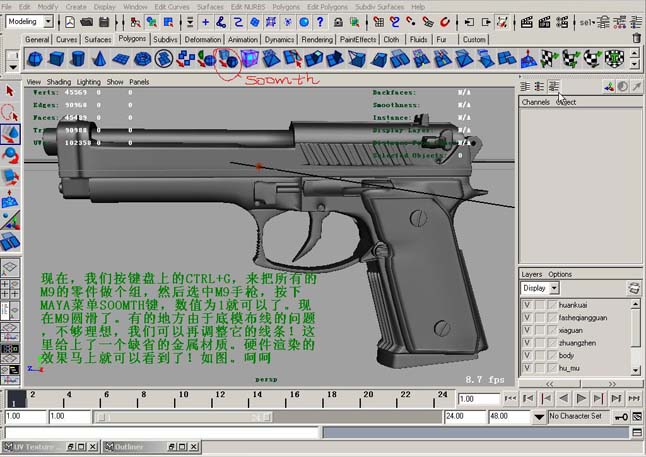Click the current frame field showing 1.00
The width and height of the screenshot is (646, 457).
(478, 399)
